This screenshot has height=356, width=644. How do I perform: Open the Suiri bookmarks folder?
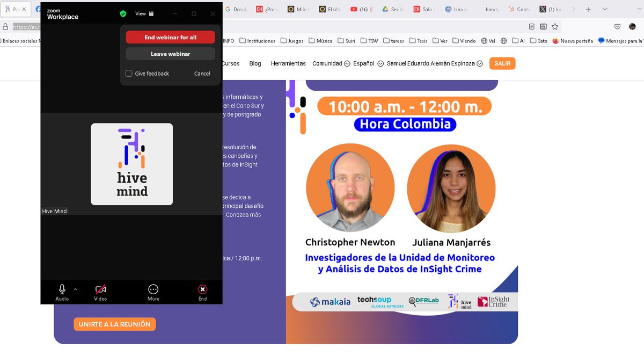coord(346,41)
